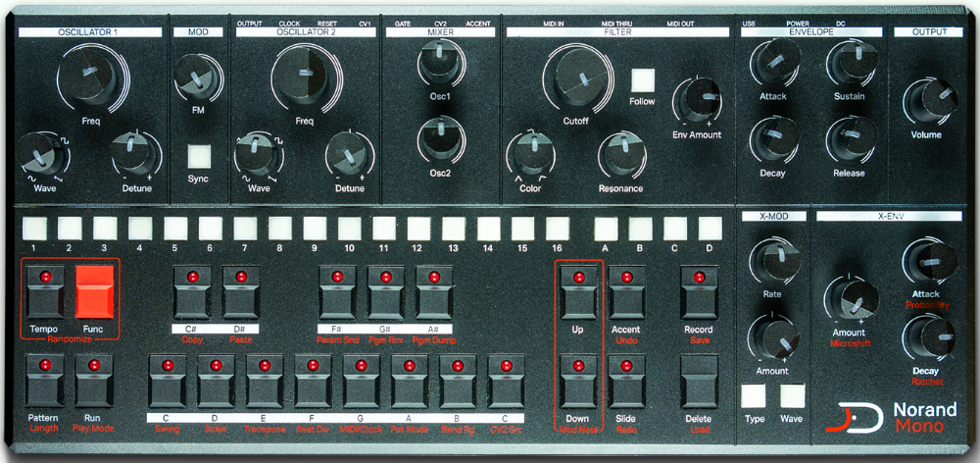Toggle the filter Follow button
This screenshot has height=463, width=980.
[642, 79]
